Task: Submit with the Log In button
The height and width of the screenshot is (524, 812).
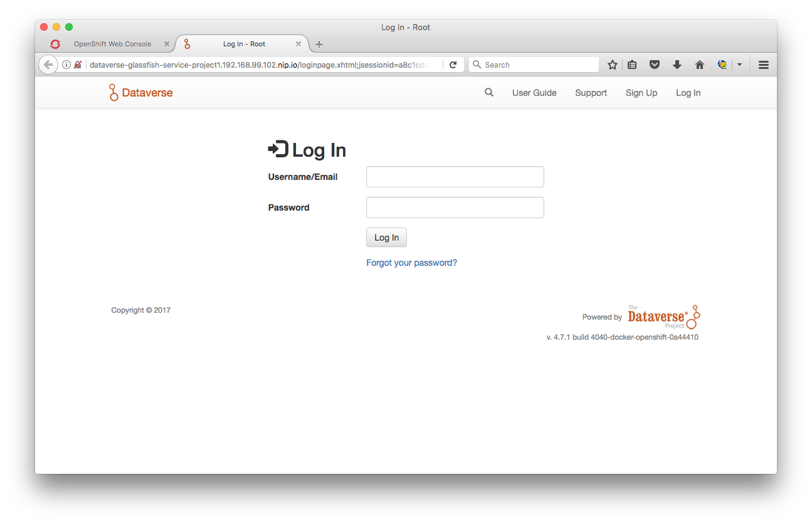Action: pos(386,238)
